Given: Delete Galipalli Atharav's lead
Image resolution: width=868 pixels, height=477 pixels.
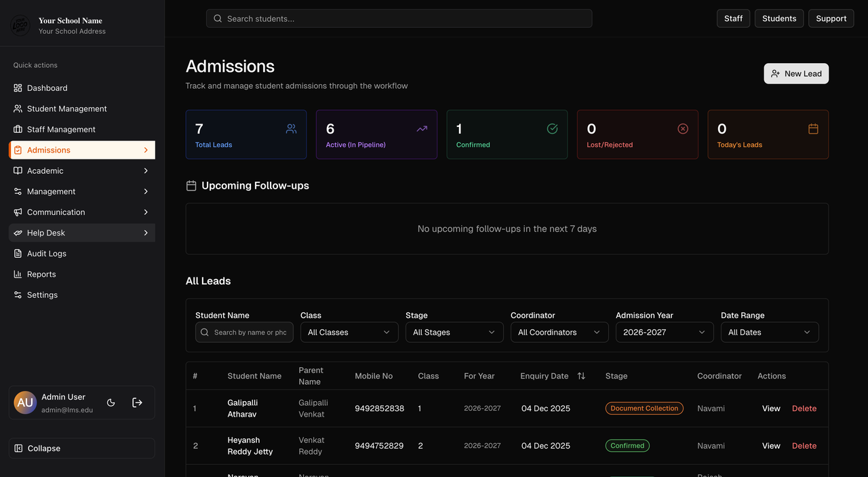Looking at the screenshot, I should tap(804, 408).
